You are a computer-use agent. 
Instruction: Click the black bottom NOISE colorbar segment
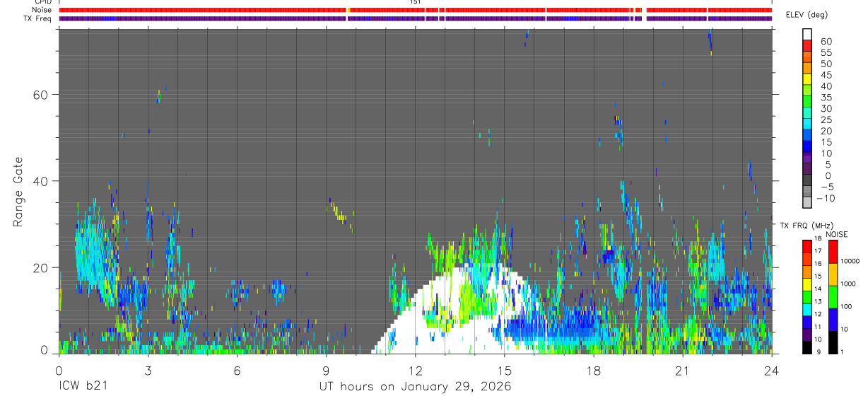[x=833, y=343]
